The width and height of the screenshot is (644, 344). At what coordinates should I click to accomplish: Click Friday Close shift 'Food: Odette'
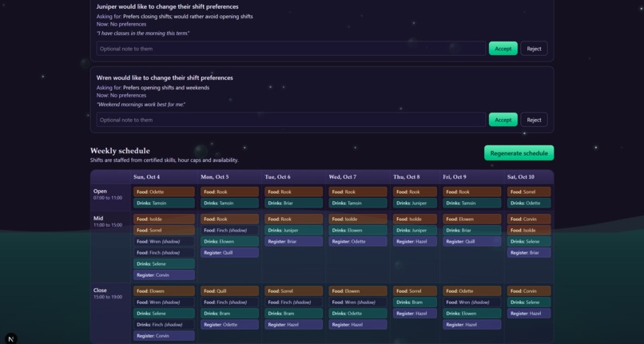(x=472, y=291)
